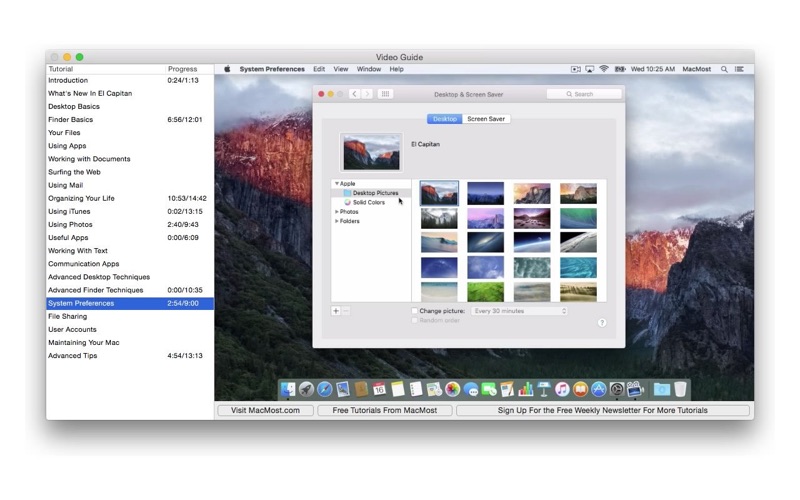Select Solid Colors in the source list
The width and height of the screenshot is (800, 500).
371,203
